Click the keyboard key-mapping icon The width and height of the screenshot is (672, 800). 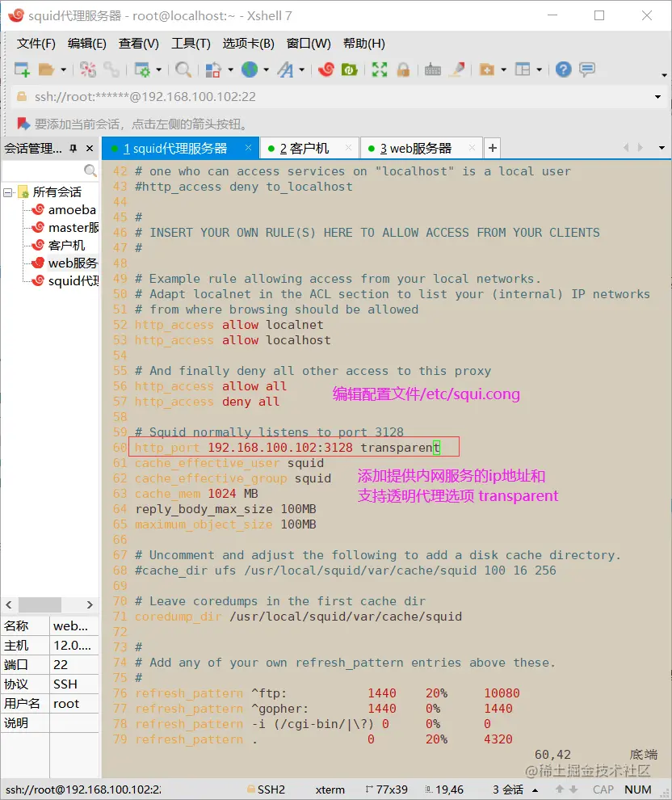[x=433, y=69]
